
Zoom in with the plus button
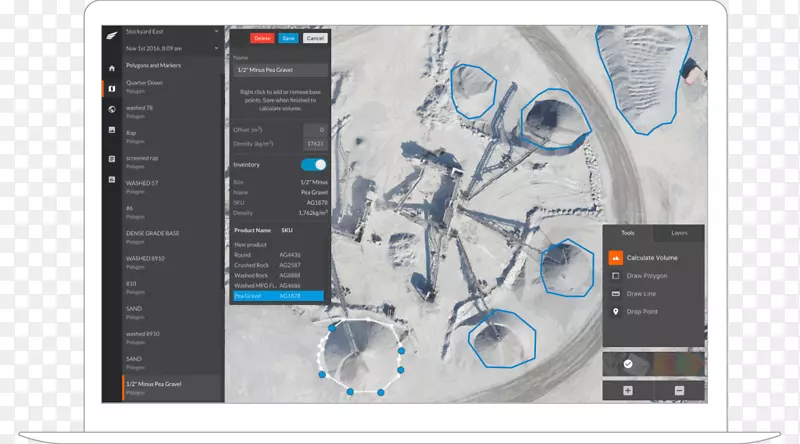tap(628, 390)
